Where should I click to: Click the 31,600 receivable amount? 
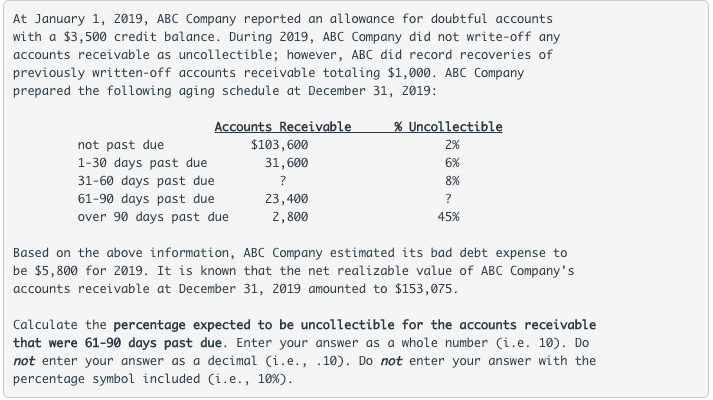(x=286, y=162)
